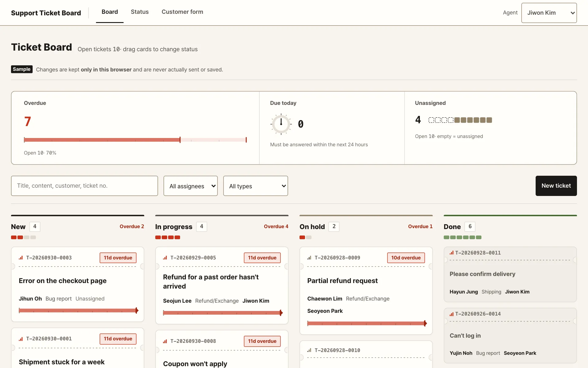This screenshot has height=368, width=588.
Task: Click the ticket search input field
Action: pos(85,186)
